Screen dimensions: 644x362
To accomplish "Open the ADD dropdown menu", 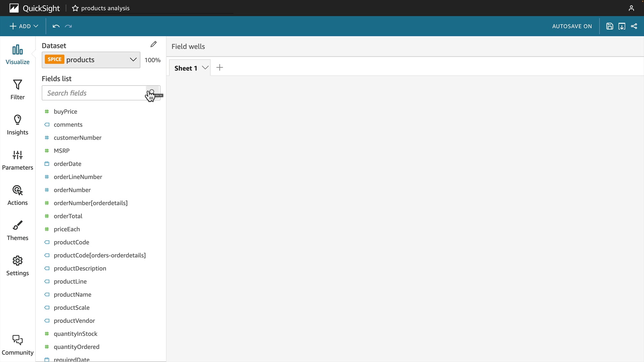I will (24, 26).
